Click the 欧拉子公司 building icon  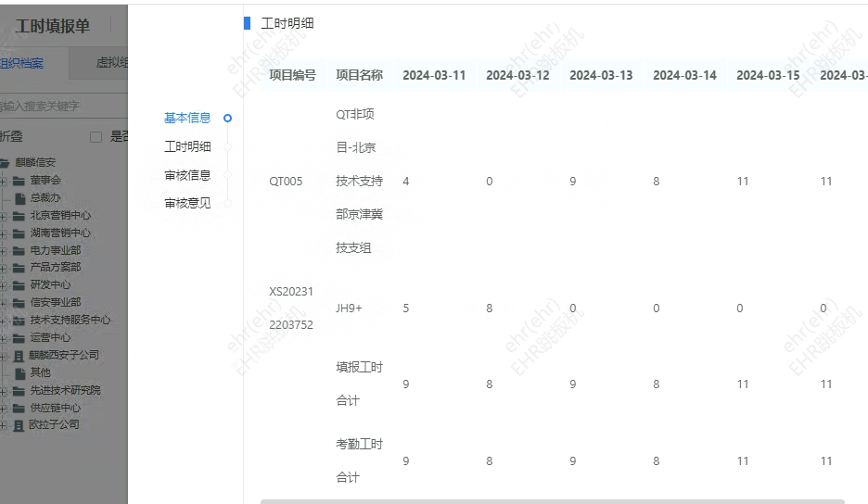pos(19,425)
